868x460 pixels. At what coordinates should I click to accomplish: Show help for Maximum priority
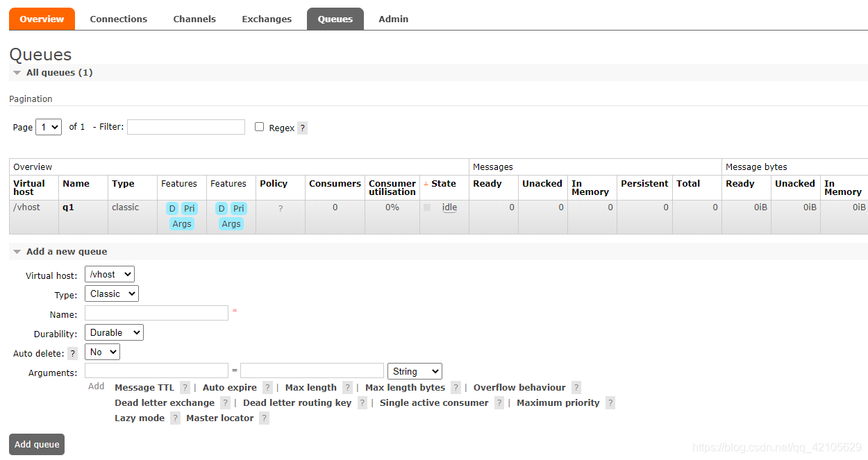(610, 403)
